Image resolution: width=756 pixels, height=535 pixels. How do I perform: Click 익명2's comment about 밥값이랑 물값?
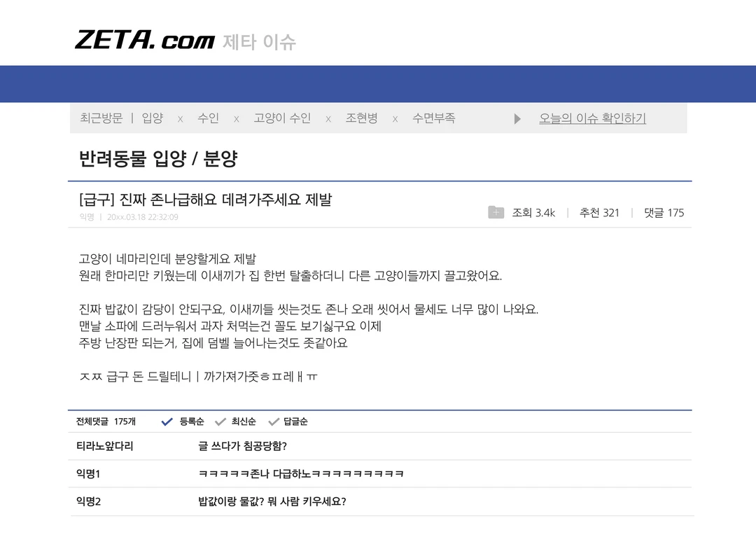pyautogui.click(x=272, y=501)
